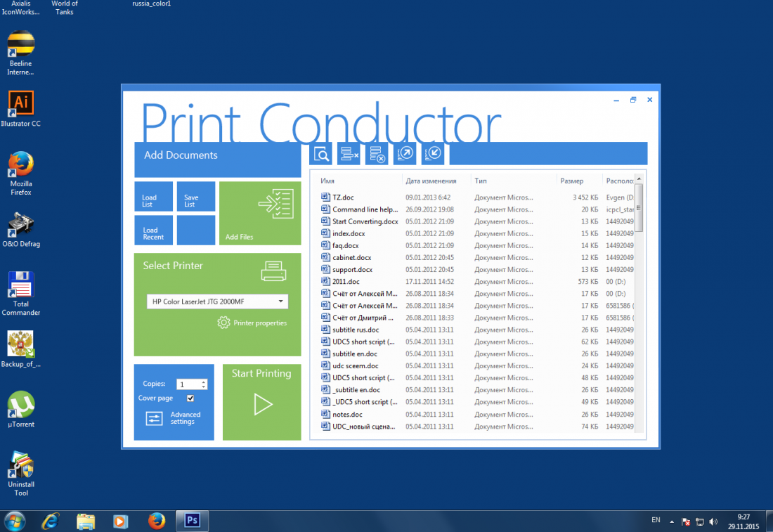The height and width of the screenshot is (532, 773).
Task: Click the printer icon in the Select Printer panel
Action: coord(273,271)
